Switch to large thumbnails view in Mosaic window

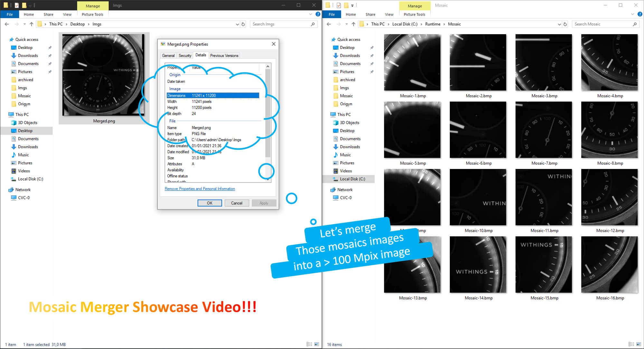pyautogui.click(x=639, y=344)
